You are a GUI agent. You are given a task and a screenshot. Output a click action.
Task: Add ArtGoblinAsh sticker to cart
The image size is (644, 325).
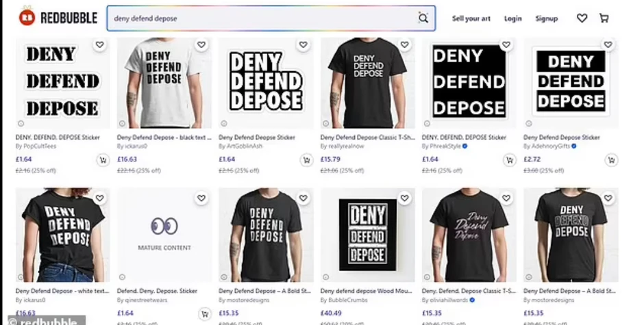[x=306, y=160]
